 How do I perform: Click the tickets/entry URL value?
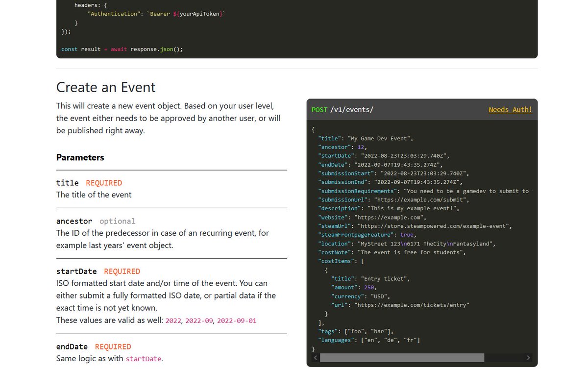point(412,305)
